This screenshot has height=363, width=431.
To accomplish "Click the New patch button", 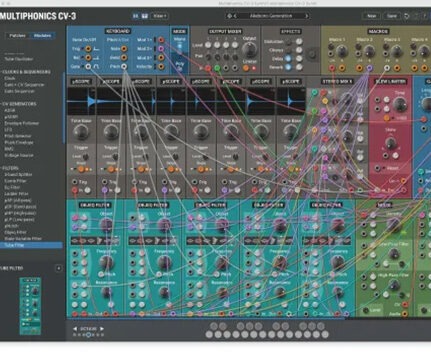I will point(371,16).
